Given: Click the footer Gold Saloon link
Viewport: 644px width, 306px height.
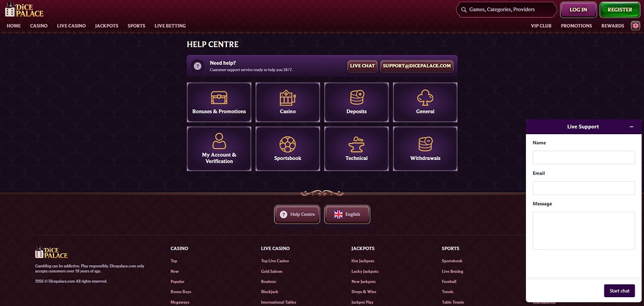Looking at the screenshot, I should (x=272, y=271).
